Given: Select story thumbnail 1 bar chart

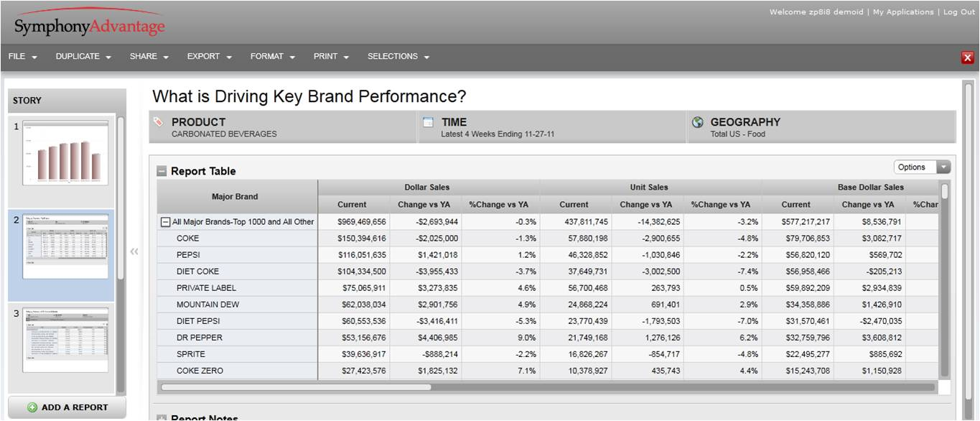Looking at the screenshot, I should pos(65,154).
